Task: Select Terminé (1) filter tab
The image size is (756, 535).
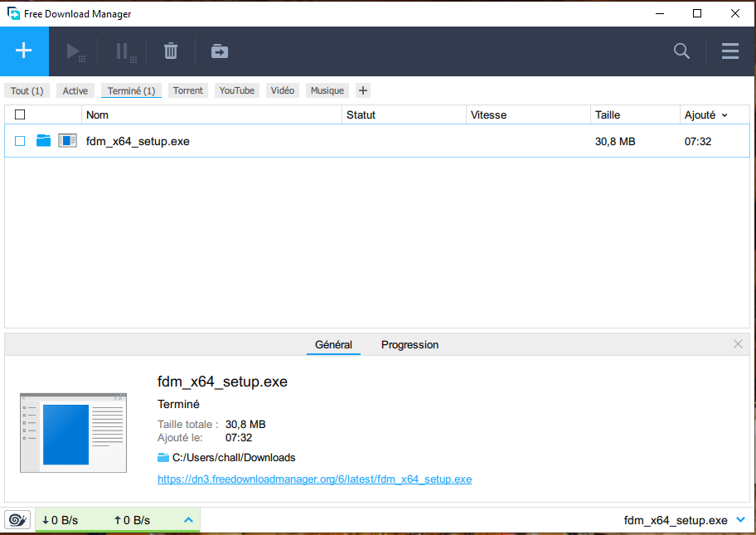Action: pyautogui.click(x=131, y=90)
